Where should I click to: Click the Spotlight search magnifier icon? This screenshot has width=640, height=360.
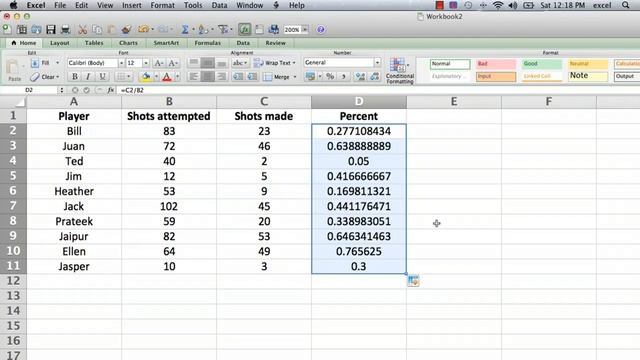[626, 5]
